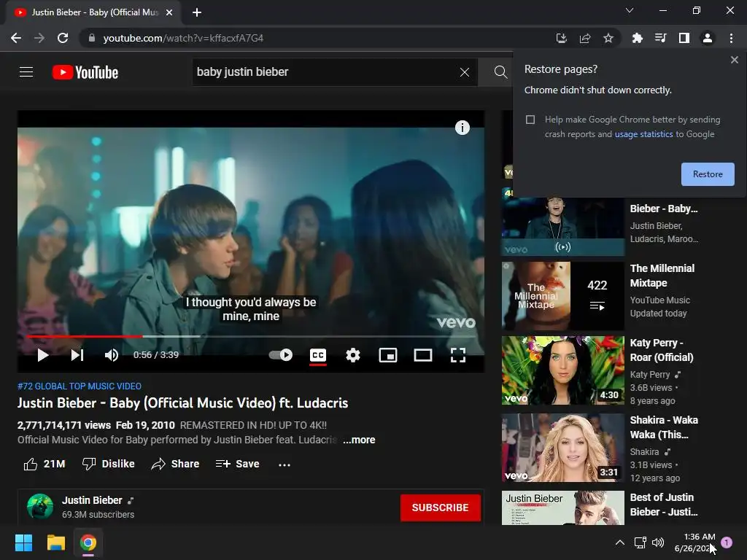
Task: Open File Explorer from taskbar
Action: [x=55, y=542]
